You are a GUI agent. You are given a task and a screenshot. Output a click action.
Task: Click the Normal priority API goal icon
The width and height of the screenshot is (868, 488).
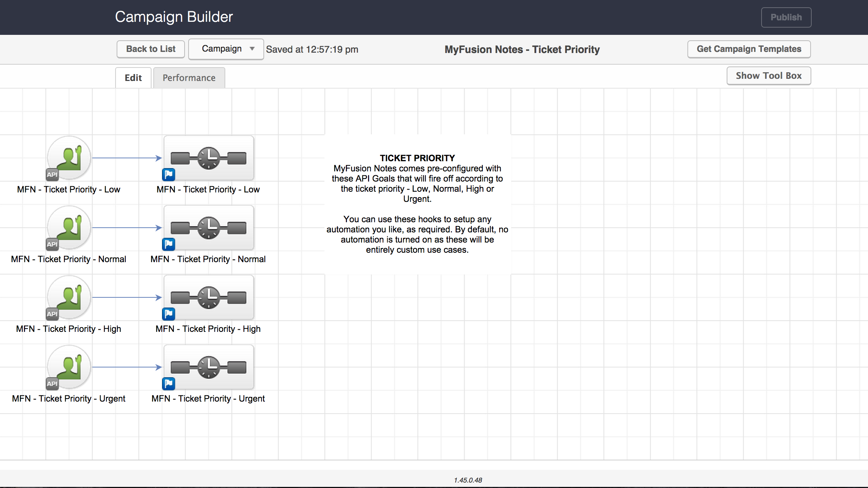69,227
